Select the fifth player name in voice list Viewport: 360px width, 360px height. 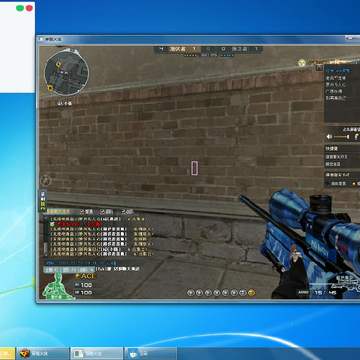click(336, 98)
